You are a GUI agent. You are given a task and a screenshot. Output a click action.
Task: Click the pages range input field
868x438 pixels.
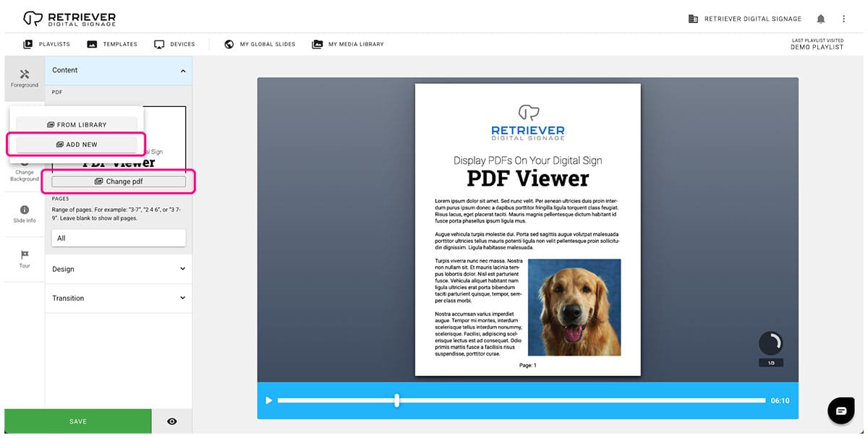click(x=119, y=238)
